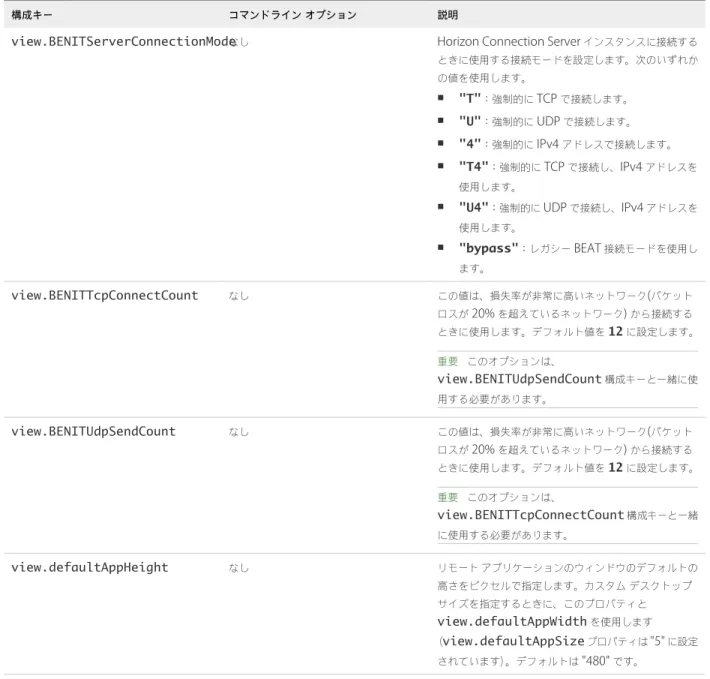Click なし in the view.BENITTcpConnectCount row
This screenshot has height=679, width=710.
[x=239, y=296]
